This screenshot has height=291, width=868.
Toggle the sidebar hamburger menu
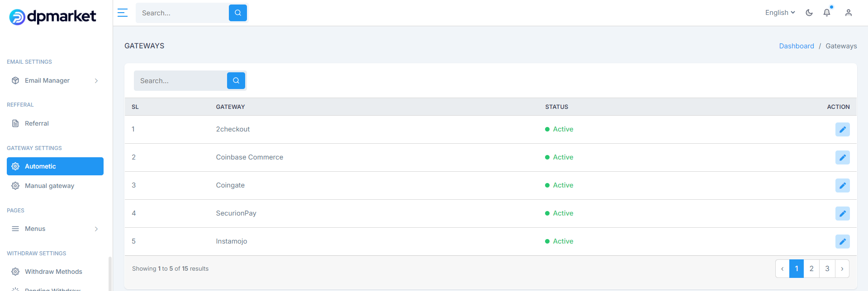[123, 13]
